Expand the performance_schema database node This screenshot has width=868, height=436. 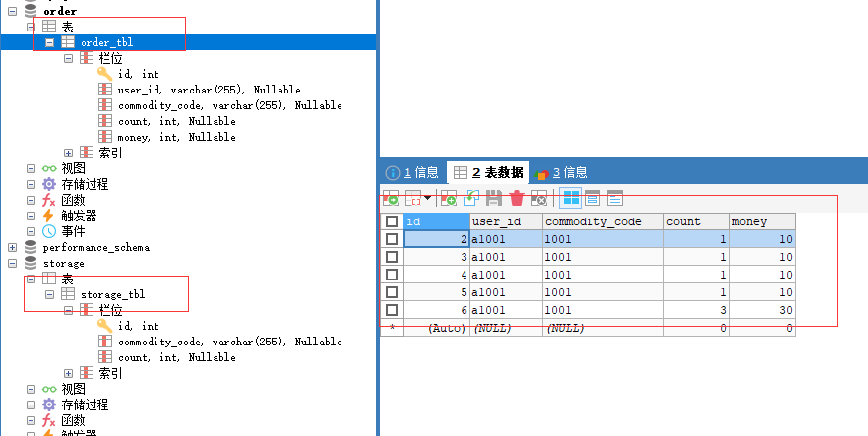(12, 248)
